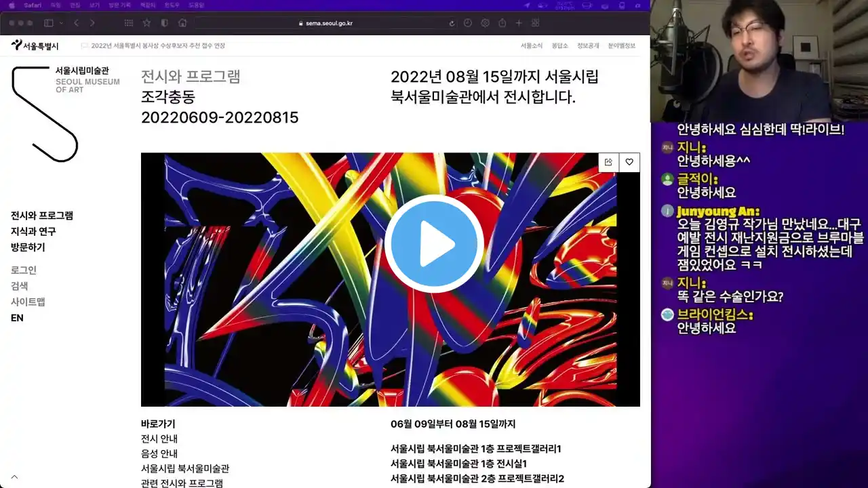868x488 pixels.
Task: Click Junyoung An's chat username
Action: point(718,211)
